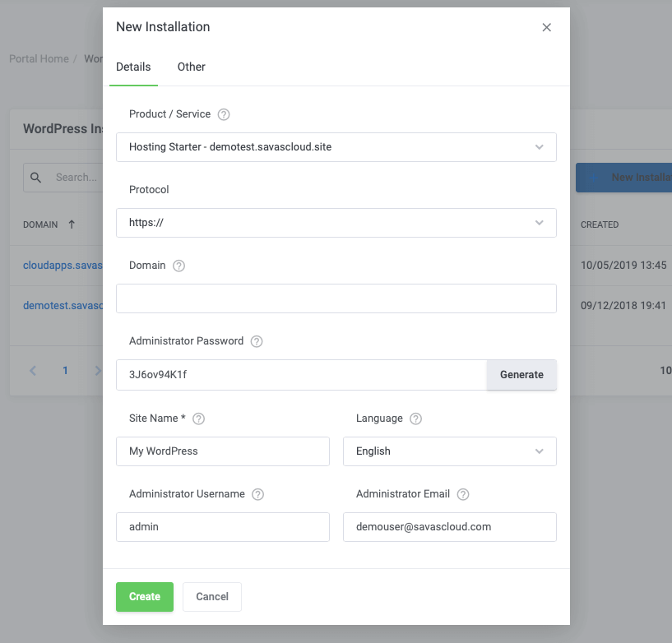Screen dimensions: 672x643
Task: Click the Language help icon
Action: point(415,419)
